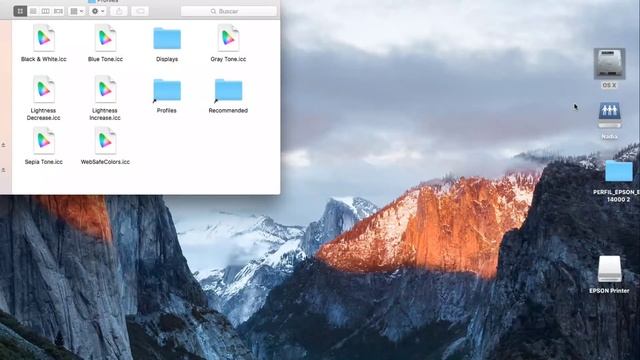Image resolution: width=640 pixels, height=360 pixels.
Task: Select the Black & White.icc file icon
Action: [44, 38]
